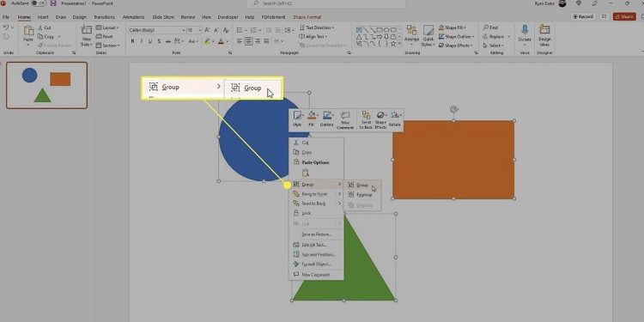The height and width of the screenshot is (322, 644).
Task: Toggle right alignment of text
Action: tap(258, 41)
